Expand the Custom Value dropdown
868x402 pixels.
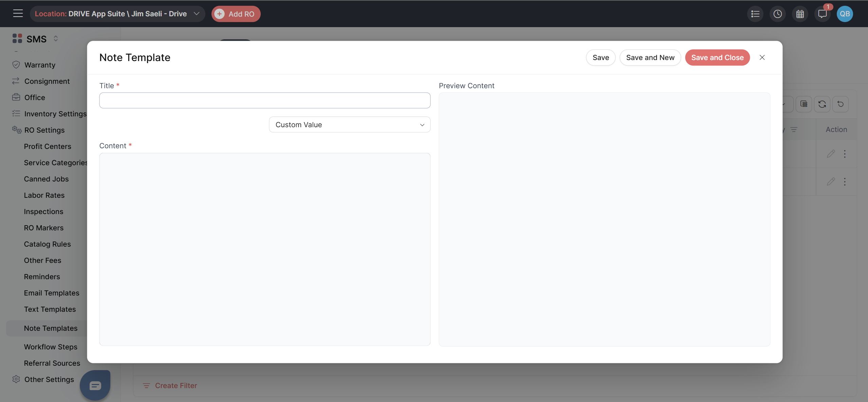click(x=349, y=125)
